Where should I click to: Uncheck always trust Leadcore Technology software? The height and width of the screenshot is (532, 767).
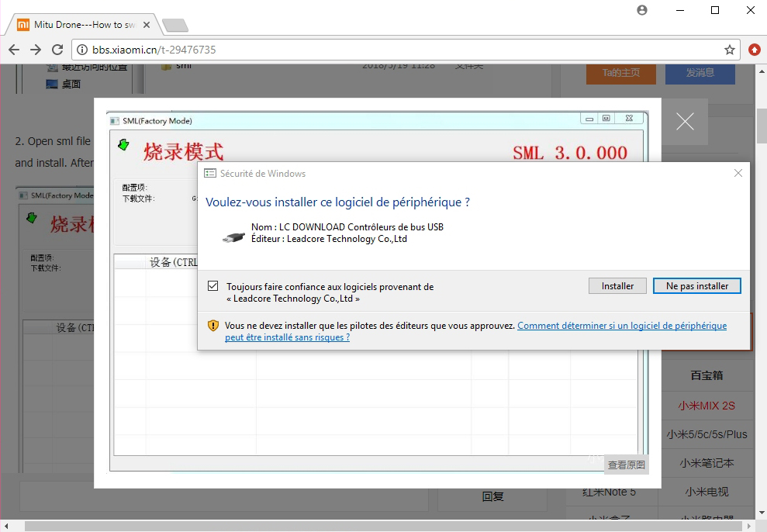pos(212,286)
